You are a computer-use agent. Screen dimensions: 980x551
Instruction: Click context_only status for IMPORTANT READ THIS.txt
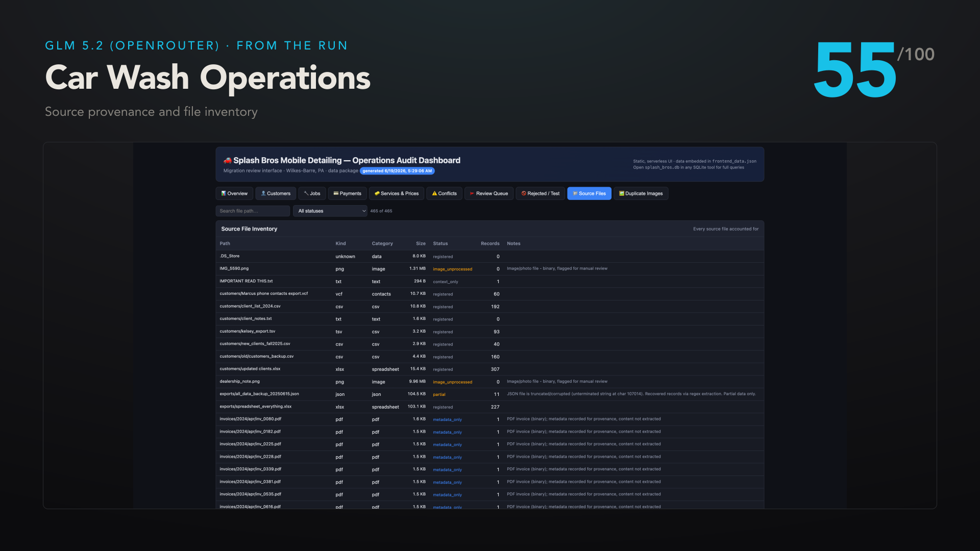(x=445, y=282)
